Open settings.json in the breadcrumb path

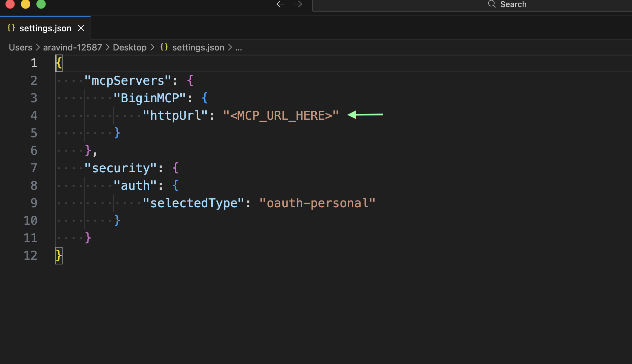click(x=198, y=47)
